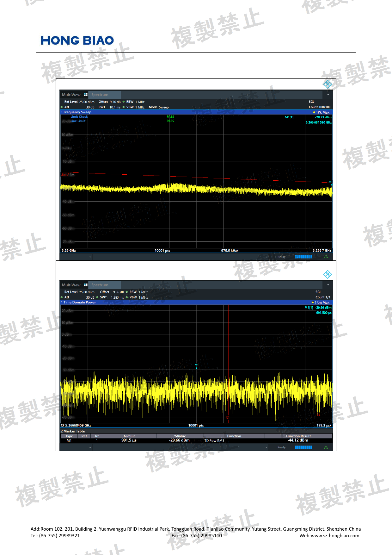Click the HONG BIAO logo in the page header

(77, 41)
